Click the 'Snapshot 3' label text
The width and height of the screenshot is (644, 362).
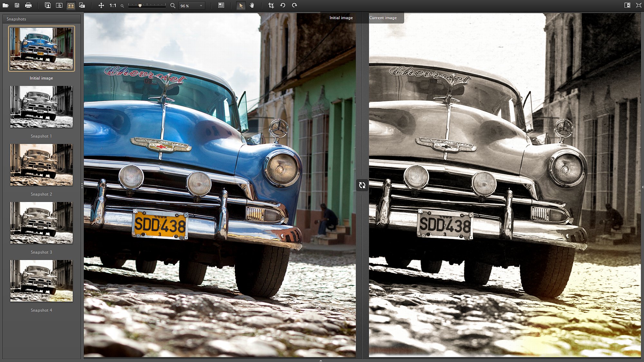tap(41, 252)
